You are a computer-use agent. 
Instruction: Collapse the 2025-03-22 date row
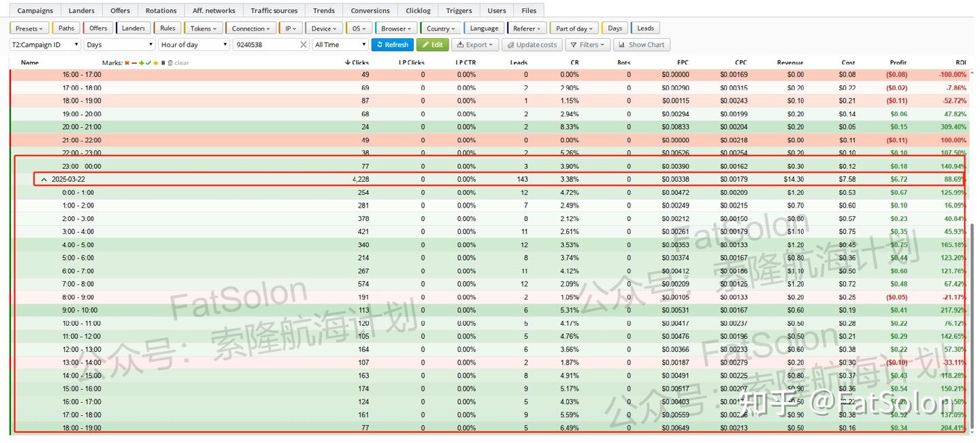(45, 179)
